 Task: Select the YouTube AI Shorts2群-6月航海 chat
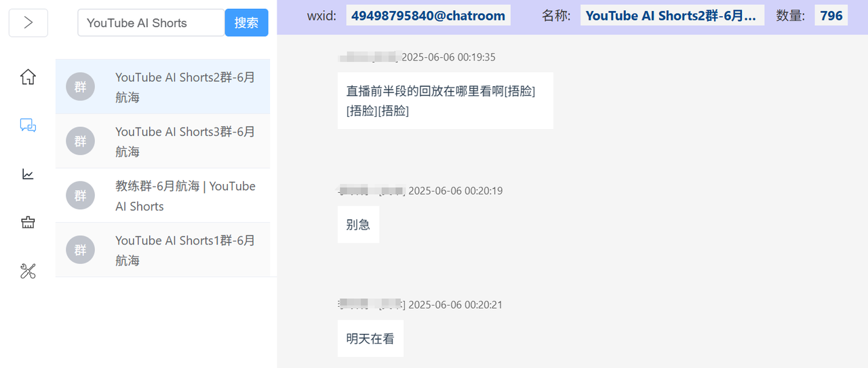[163, 87]
